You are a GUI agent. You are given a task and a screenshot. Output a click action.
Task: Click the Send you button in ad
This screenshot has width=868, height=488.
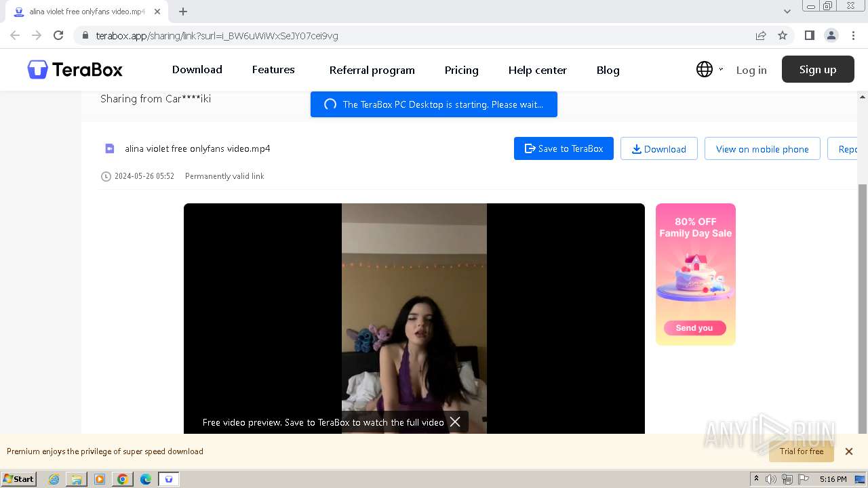(694, 328)
